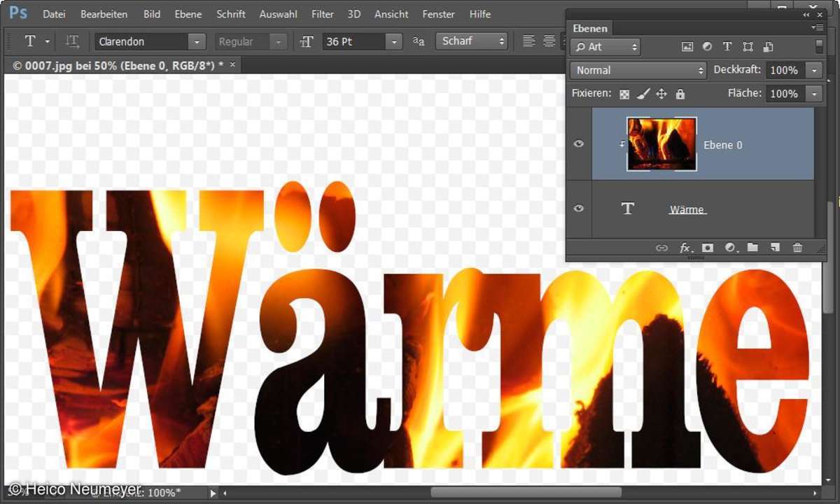This screenshot has width=840, height=504.
Task: Select the Wärme text layer name
Action: coord(687,209)
